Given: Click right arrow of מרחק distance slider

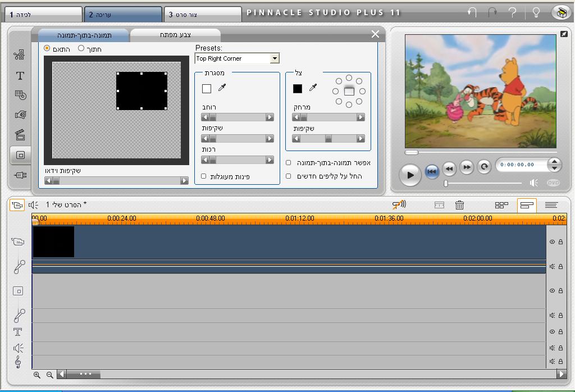Looking at the screenshot, I should [360, 117].
